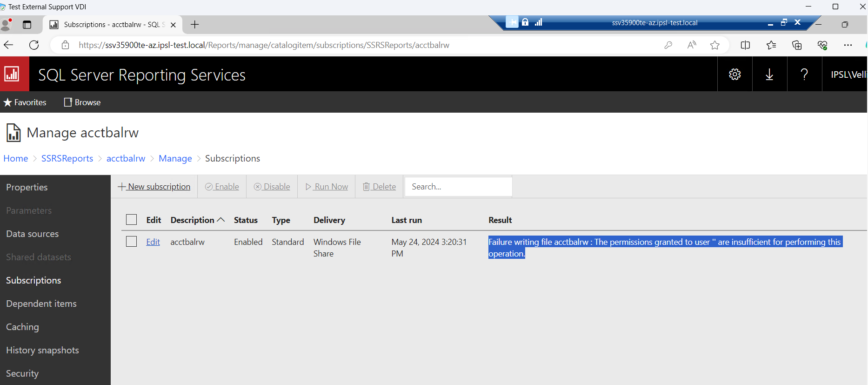Viewport: 868px width, 385px height.
Task: Open the browser profile icon
Action: (x=7, y=25)
